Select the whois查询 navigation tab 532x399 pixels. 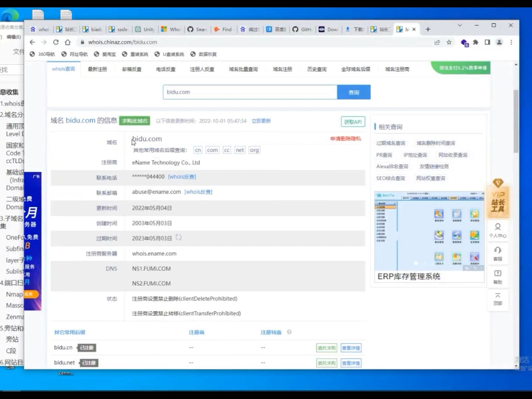pyautogui.click(x=64, y=69)
